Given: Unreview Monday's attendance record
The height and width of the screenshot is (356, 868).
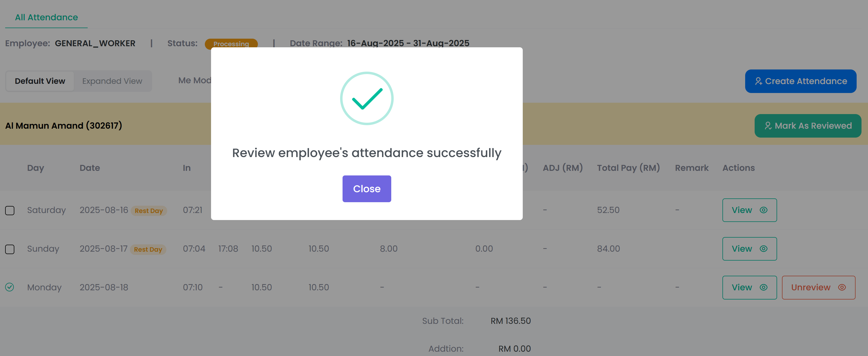Looking at the screenshot, I should [818, 287].
